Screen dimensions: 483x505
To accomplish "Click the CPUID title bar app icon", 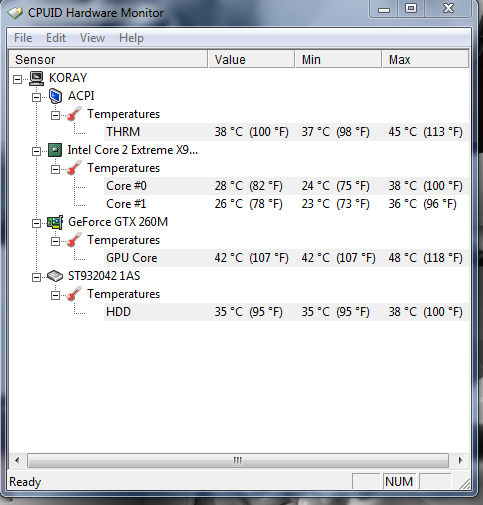I will tap(15, 13).
